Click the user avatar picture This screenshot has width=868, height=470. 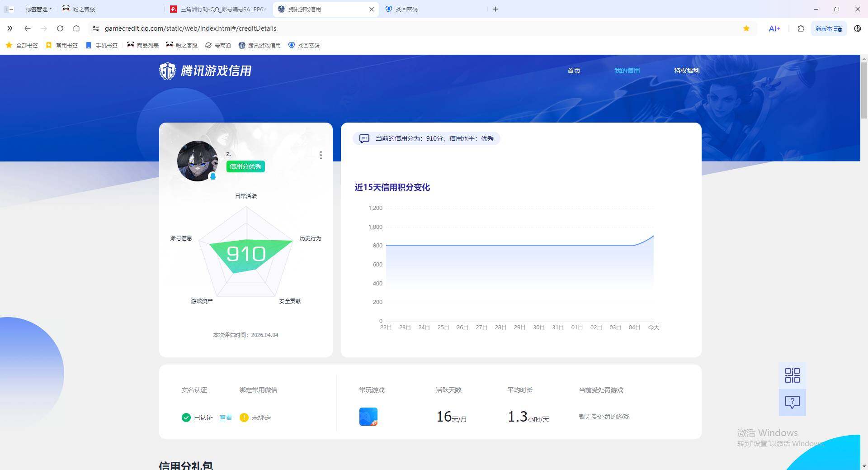click(197, 161)
